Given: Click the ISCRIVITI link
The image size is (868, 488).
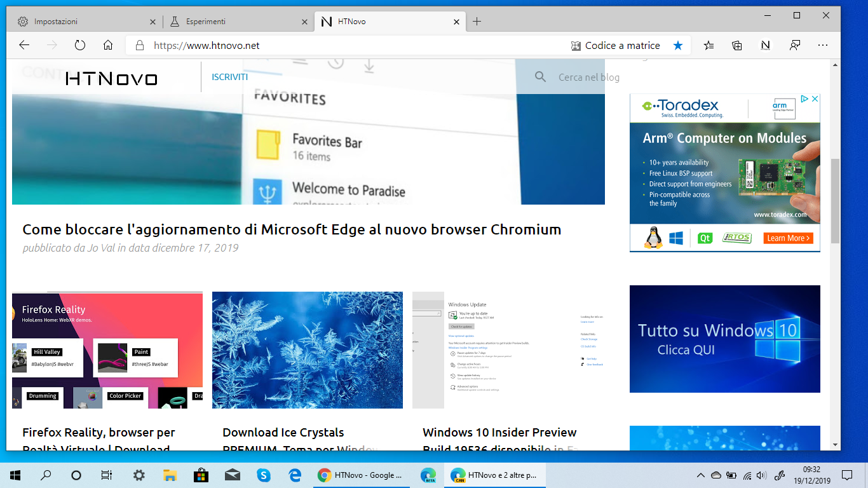Looking at the screenshot, I should pos(229,76).
